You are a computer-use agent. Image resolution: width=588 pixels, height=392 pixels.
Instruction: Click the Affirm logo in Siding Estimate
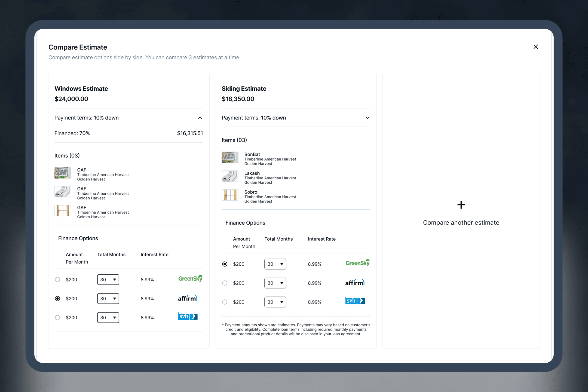pyautogui.click(x=355, y=283)
